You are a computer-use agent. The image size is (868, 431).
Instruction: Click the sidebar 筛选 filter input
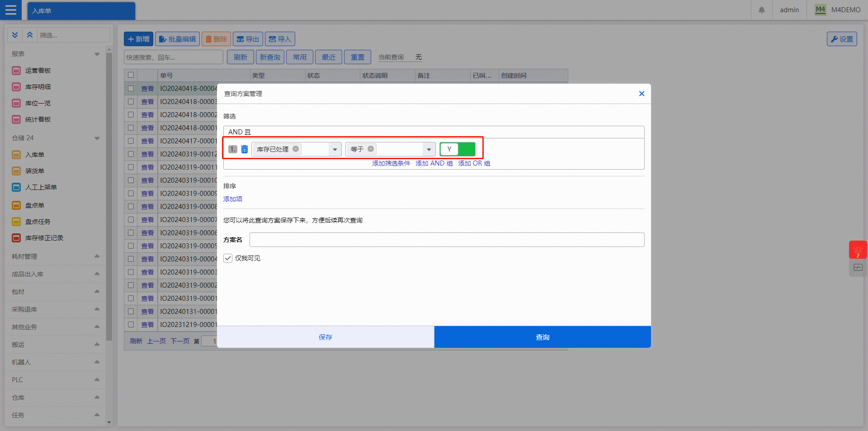[x=74, y=35]
